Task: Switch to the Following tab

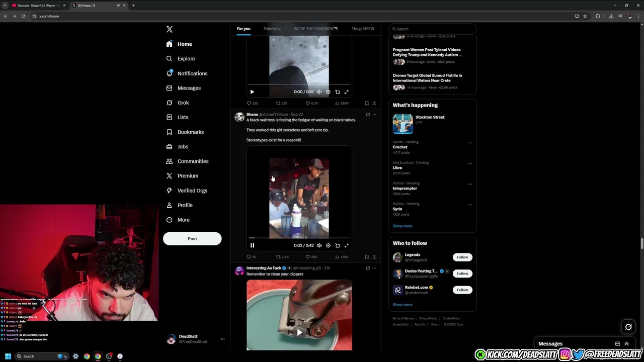Action: tap(272, 29)
